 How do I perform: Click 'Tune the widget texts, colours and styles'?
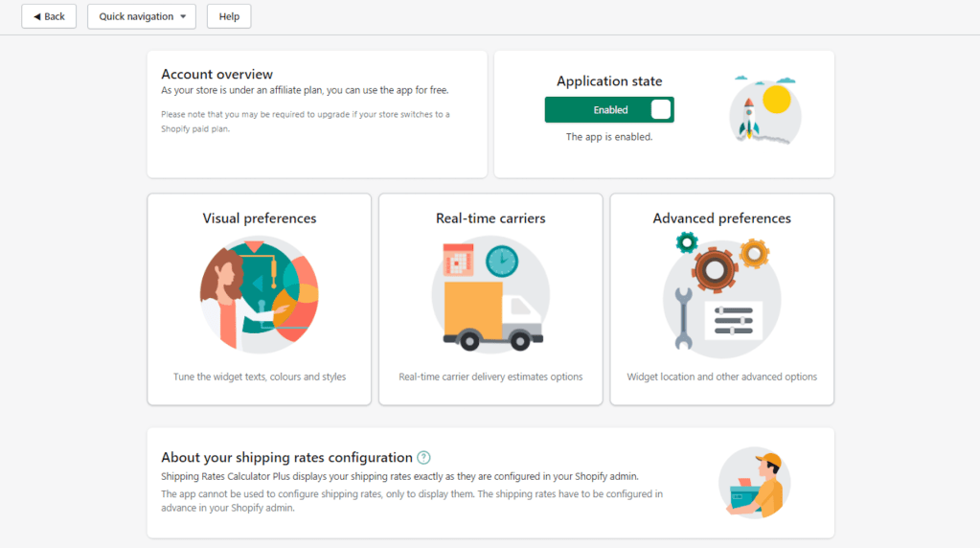pos(260,377)
